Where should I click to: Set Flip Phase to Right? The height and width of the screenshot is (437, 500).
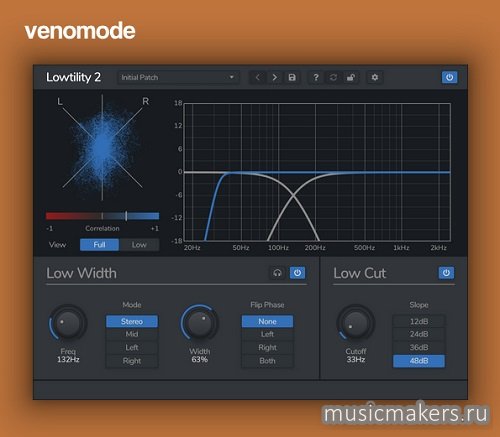[267, 348]
